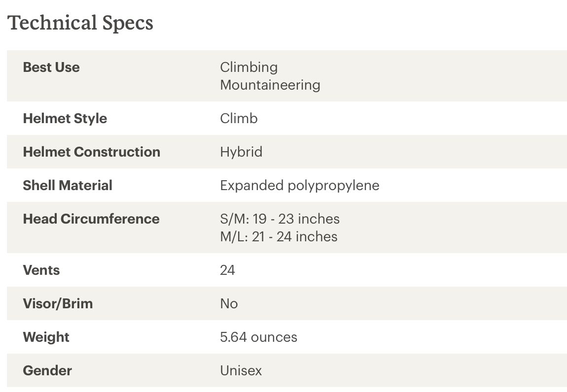This screenshot has height=392, width=567.
Task: Click the No visor value
Action: pos(229,304)
